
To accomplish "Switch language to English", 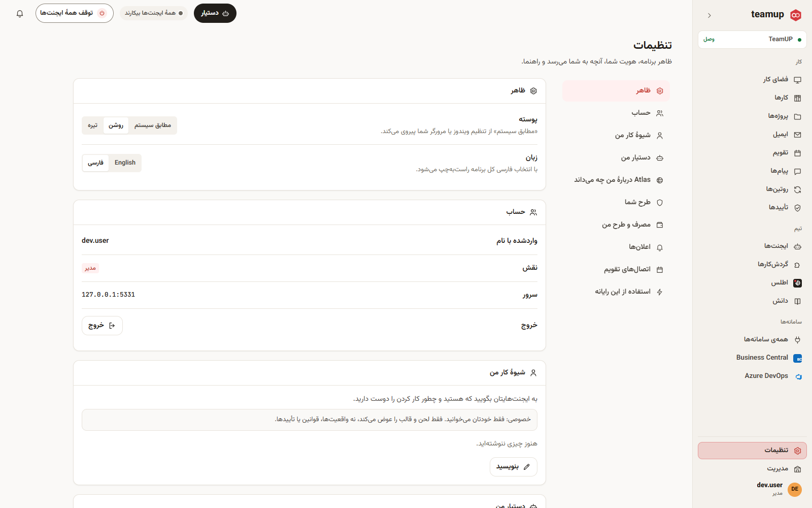I will pos(125,163).
